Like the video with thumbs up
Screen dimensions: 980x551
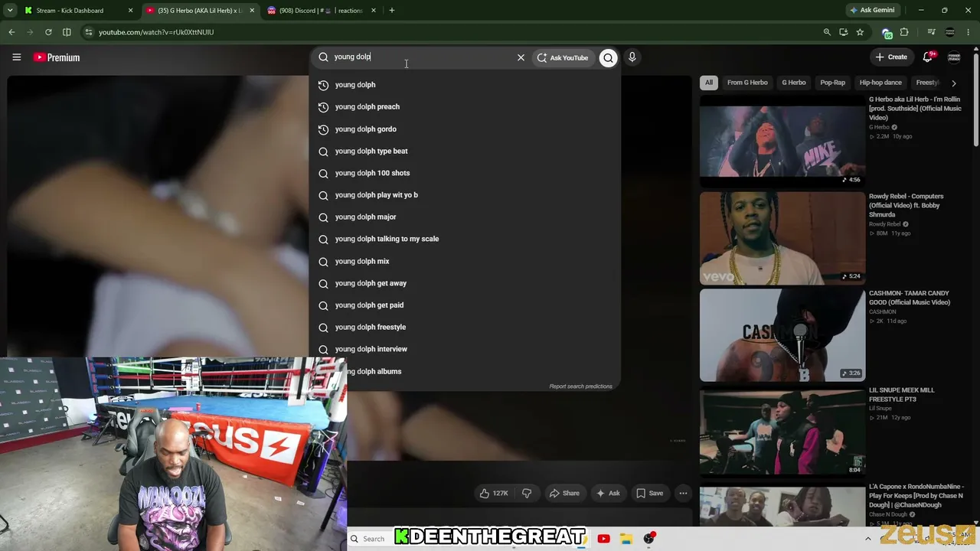click(494, 494)
